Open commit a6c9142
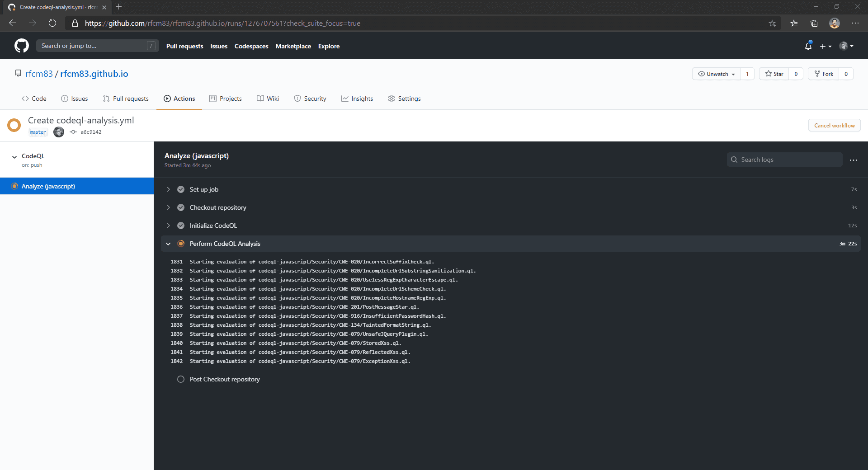The height and width of the screenshot is (470, 868). pyautogui.click(x=91, y=132)
